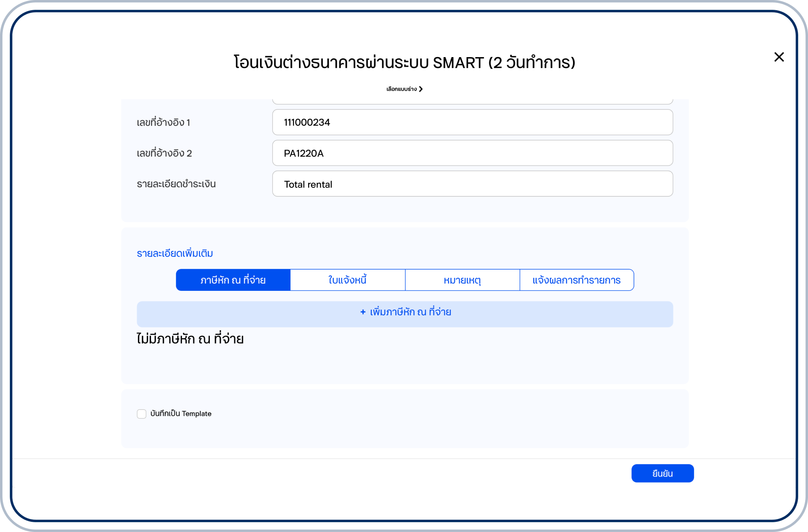Click the plus icon for adding withholding tax

point(363,312)
